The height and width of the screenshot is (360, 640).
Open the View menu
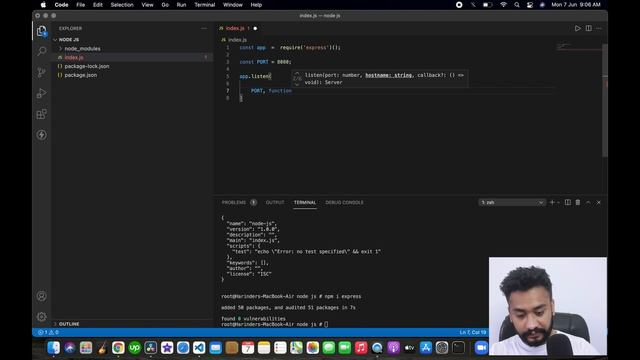[x=147, y=5]
